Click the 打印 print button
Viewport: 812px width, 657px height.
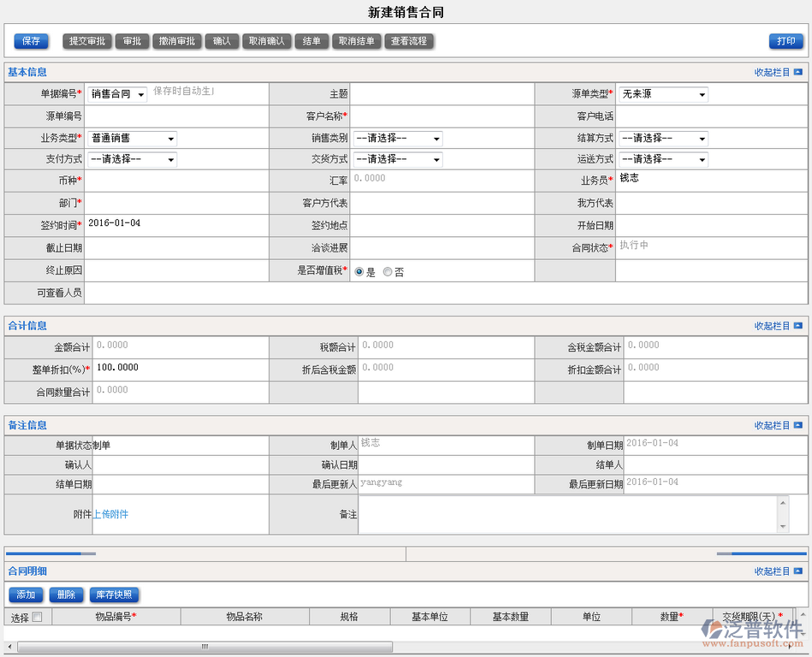pos(786,41)
